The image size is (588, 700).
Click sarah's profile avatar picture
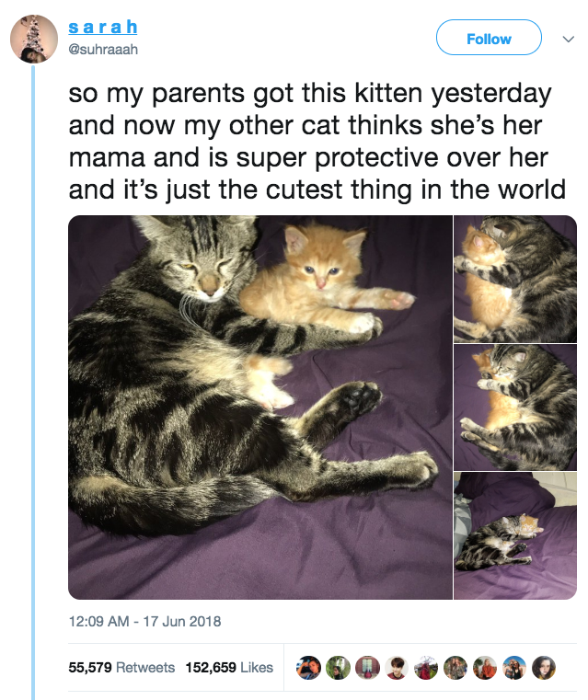click(x=33, y=39)
